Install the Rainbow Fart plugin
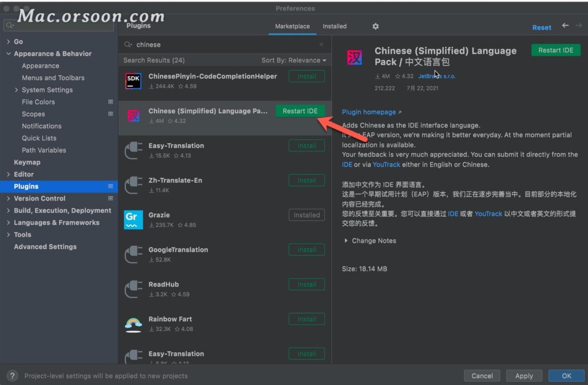Viewport: 588px width, 385px height. coord(307,319)
